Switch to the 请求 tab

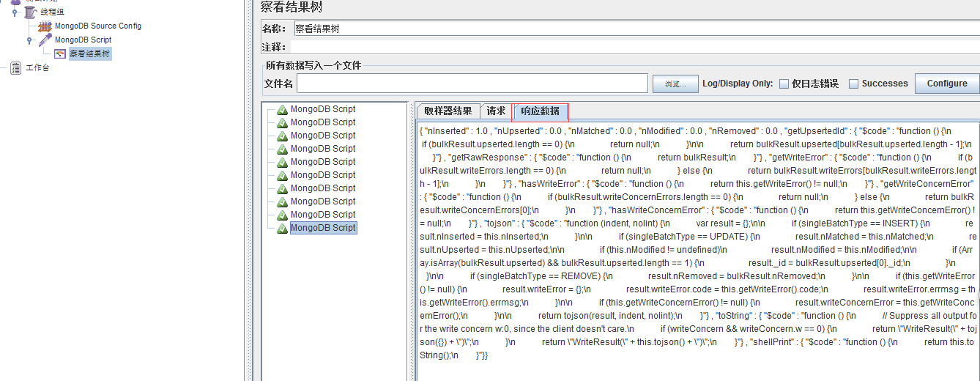[x=497, y=111]
